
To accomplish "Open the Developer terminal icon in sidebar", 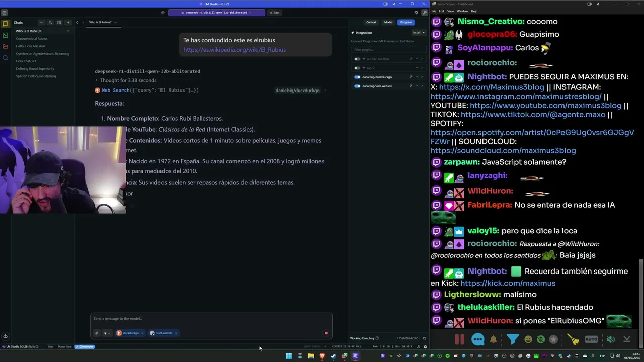I will (x=5, y=35).
